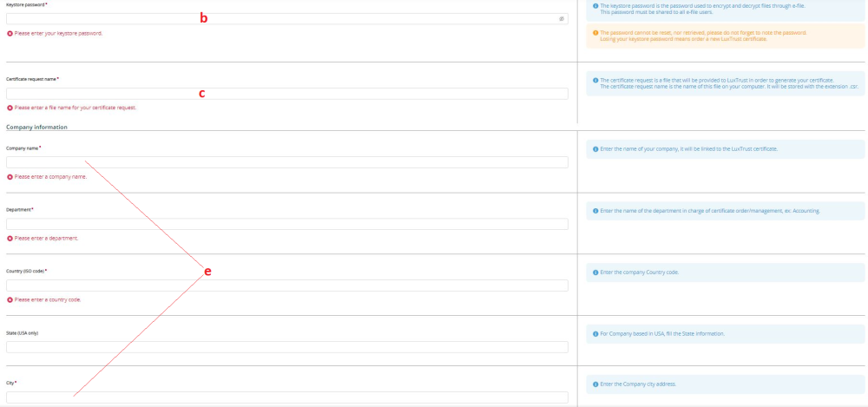The width and height of the screenshot is (868, 407).
Task: Click 'Enter the company Country code.' hint
Action: point(640,273)
